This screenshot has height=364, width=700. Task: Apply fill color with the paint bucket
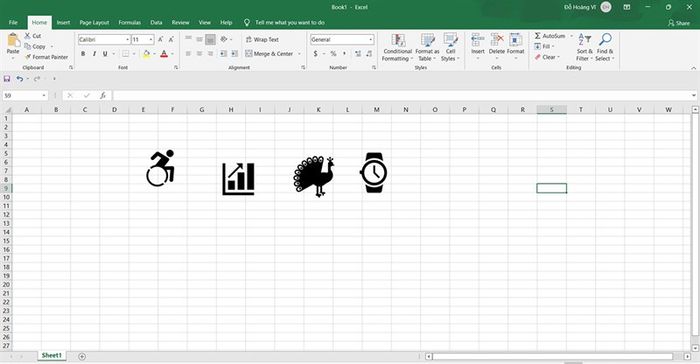point(146,54)
